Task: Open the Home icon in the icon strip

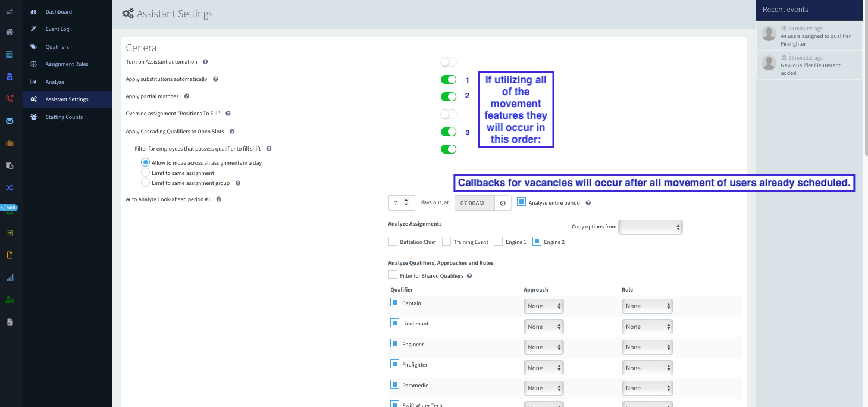Action: 10,32
